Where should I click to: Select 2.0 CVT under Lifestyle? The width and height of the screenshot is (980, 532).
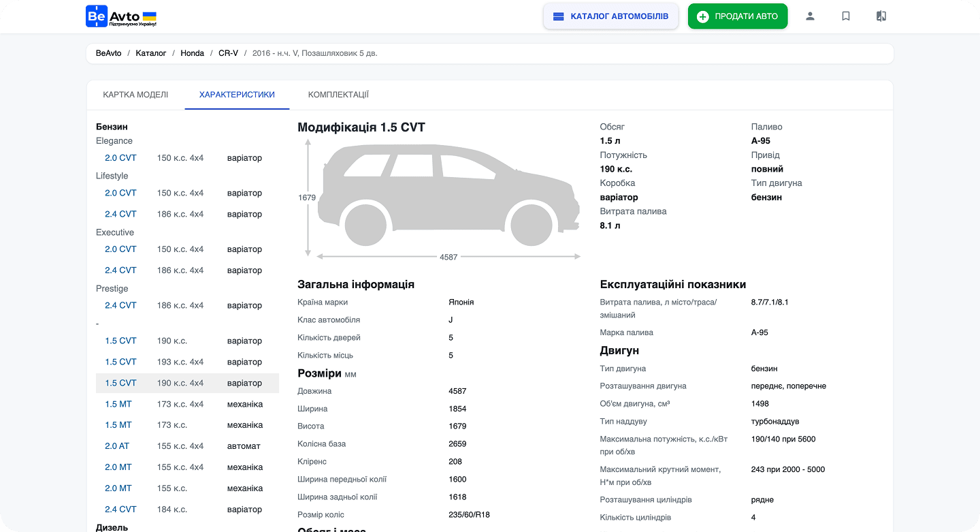click(120, 193)
